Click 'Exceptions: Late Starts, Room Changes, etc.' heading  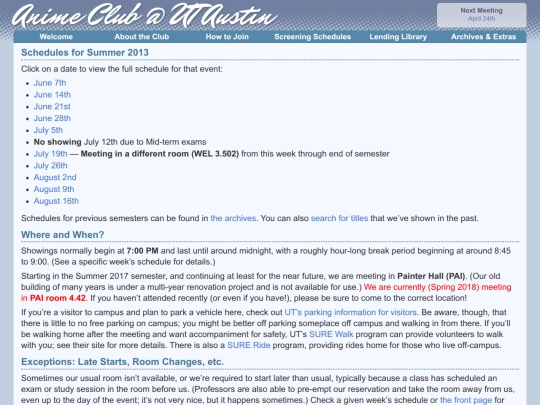coord(122,362)
